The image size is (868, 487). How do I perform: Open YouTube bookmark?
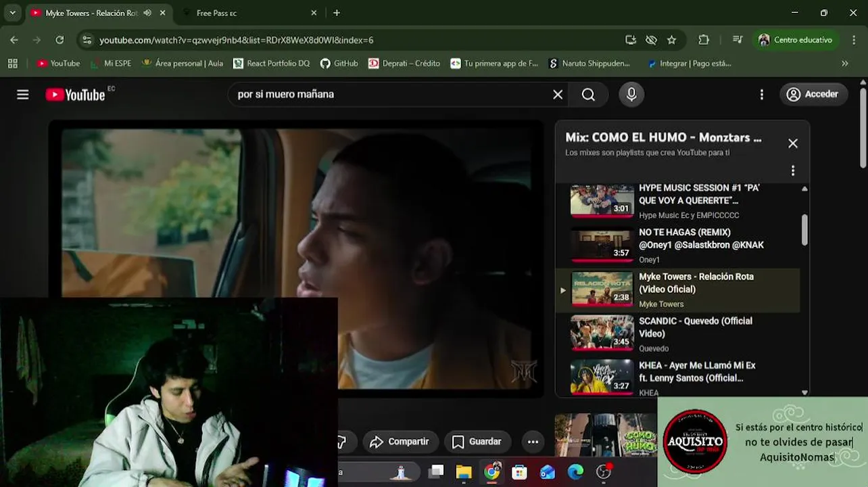(x=58, y=64)
